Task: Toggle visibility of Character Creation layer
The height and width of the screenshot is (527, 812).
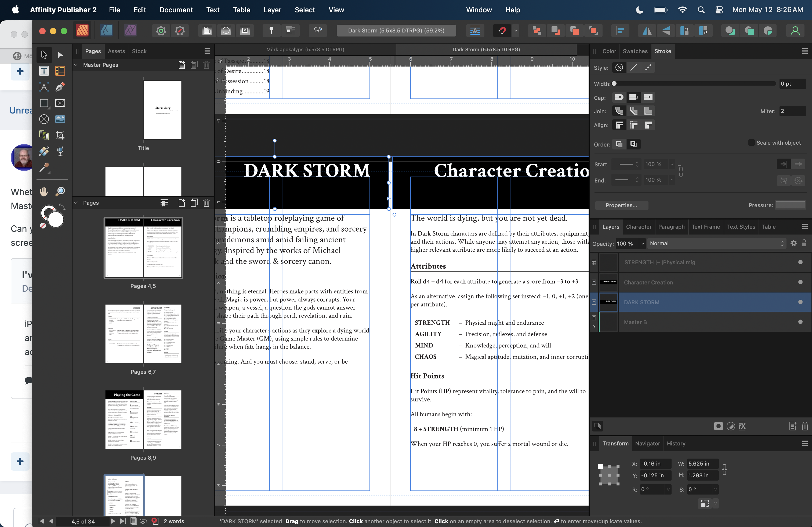Action: click(x=800, y=282)
